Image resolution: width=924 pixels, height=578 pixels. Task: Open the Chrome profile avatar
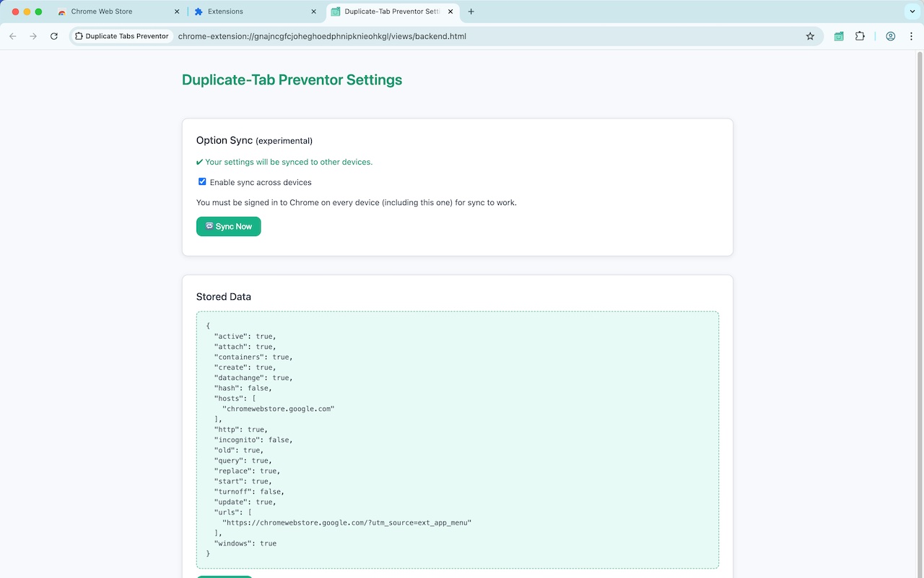(891, 36)
